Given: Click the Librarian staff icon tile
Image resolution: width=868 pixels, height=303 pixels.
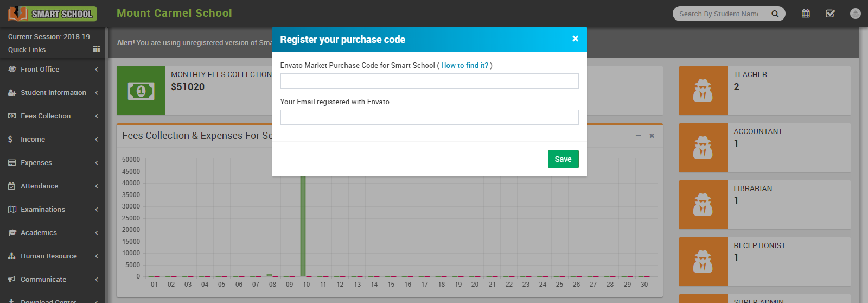Looking at the screenshot, I should (703, 205).
